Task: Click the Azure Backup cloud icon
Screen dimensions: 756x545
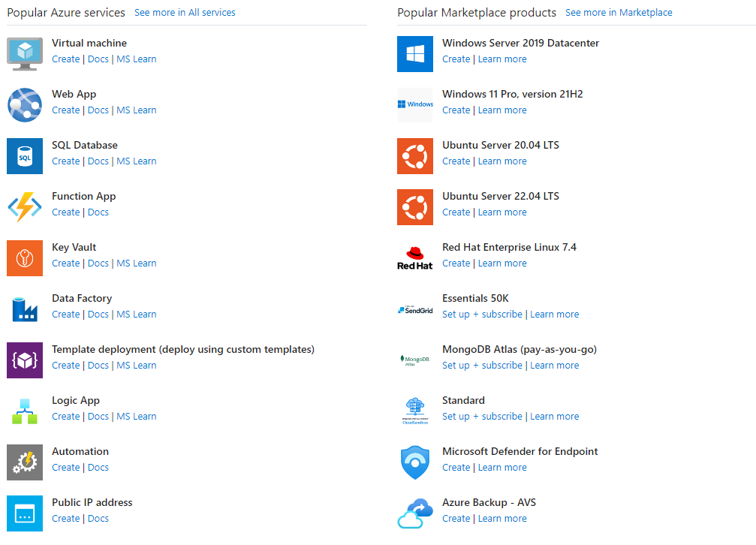Action: (x=415, y=513)
